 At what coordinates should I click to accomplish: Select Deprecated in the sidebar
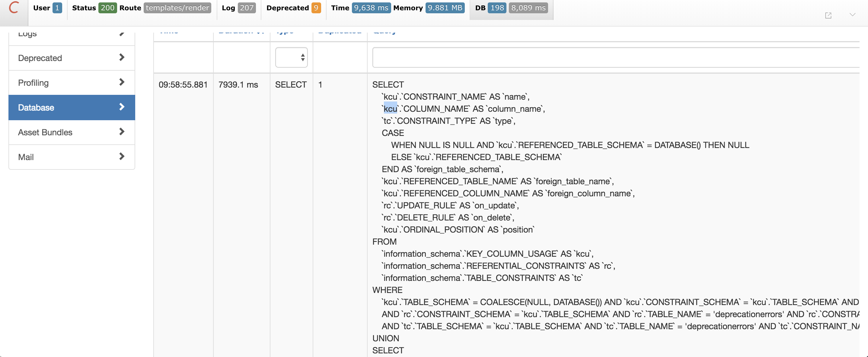tap(72, 58)
